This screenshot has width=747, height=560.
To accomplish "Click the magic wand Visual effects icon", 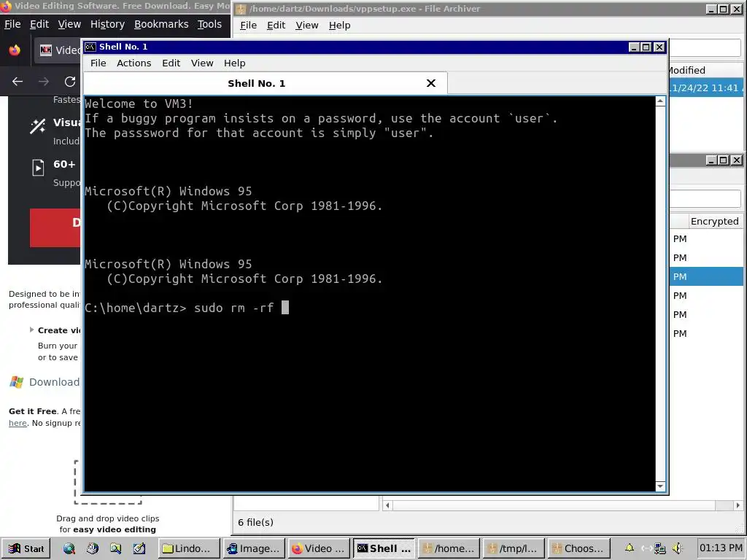I will [38, 126].
